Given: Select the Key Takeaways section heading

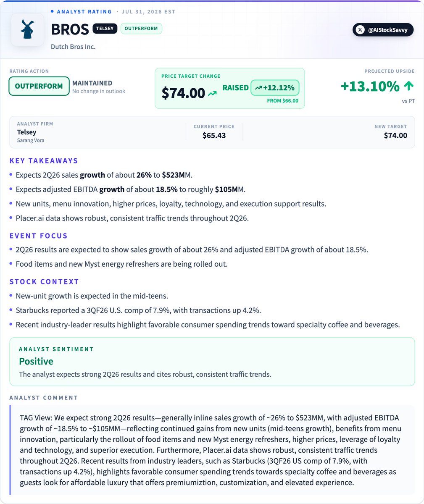Looking at the screenshot, I should click(44, 160).
